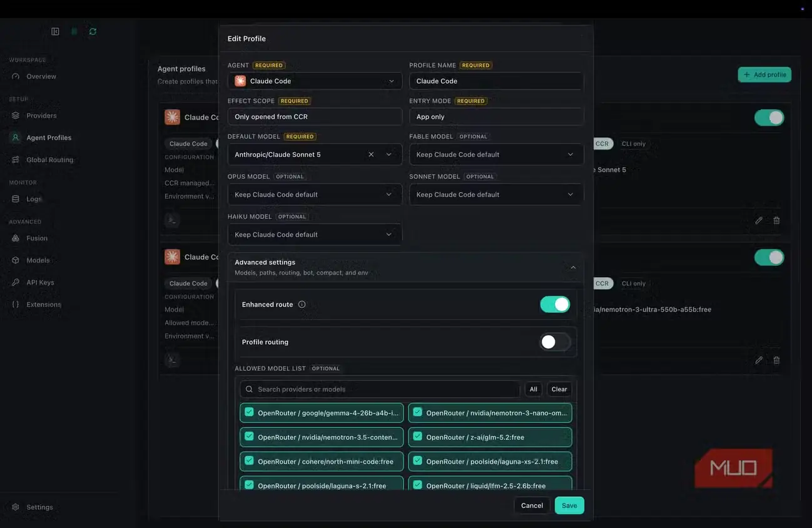The width and height of the screenshot is (812, 528).
Task: Select the liquid/lfm-2.5-2.6b:free model row
Action: pos(490,484)
